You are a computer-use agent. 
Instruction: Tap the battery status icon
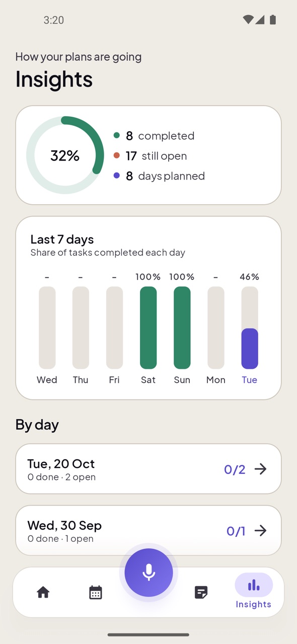point(273,20)
